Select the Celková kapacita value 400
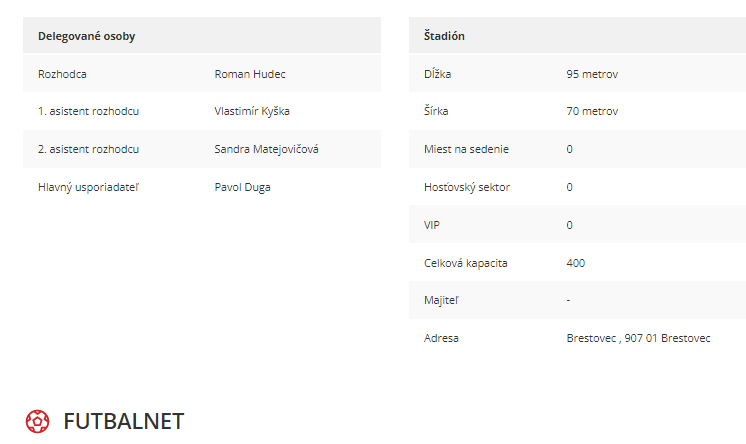The width and height of the screenshot is (746, 444). click(x=576, y=263)
